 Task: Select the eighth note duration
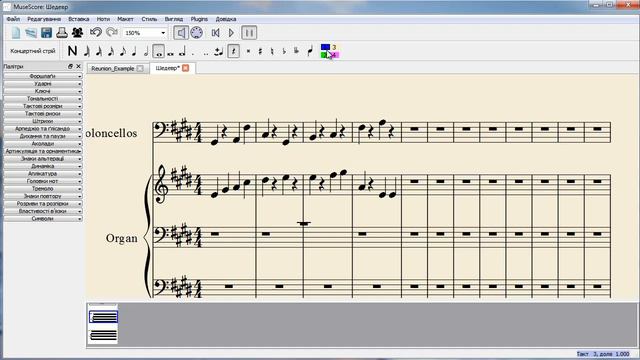pyautogui.click(x=122, y=51)
